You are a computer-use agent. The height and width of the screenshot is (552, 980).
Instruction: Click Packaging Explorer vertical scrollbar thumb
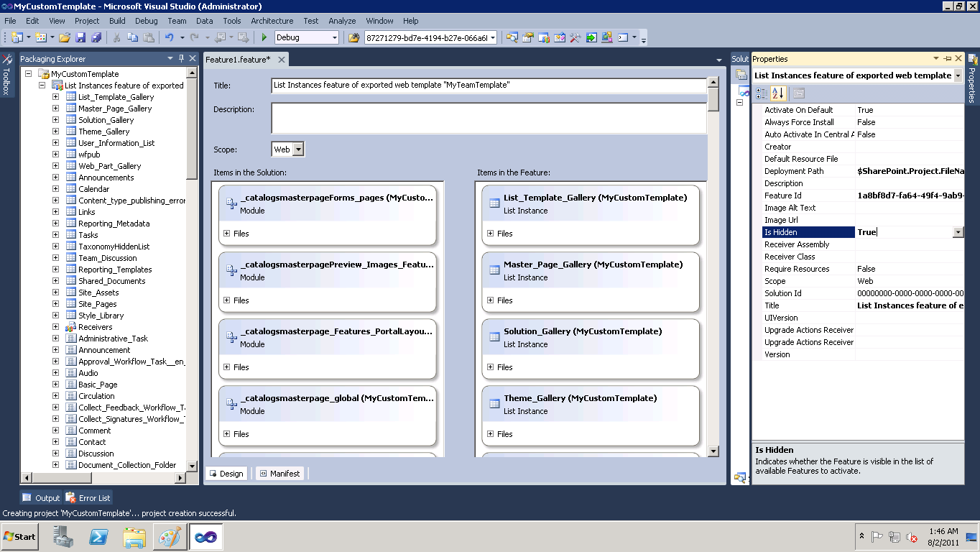click(192, 129)
